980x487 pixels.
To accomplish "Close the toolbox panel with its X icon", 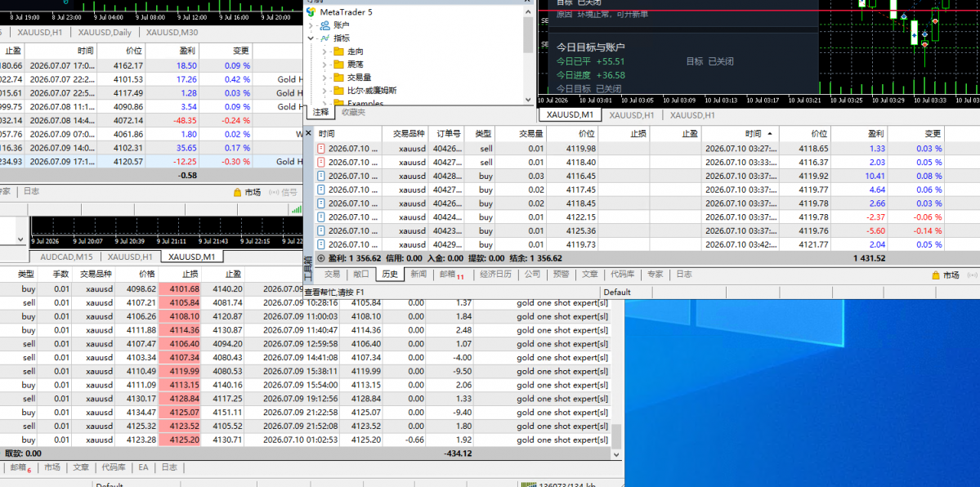I will [308, 133].
